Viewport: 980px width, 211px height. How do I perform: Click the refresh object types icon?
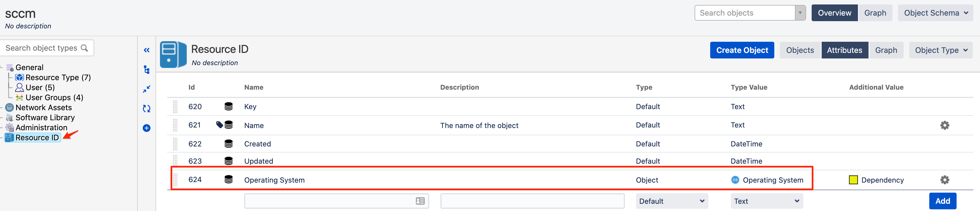click(x=146, y=109)
